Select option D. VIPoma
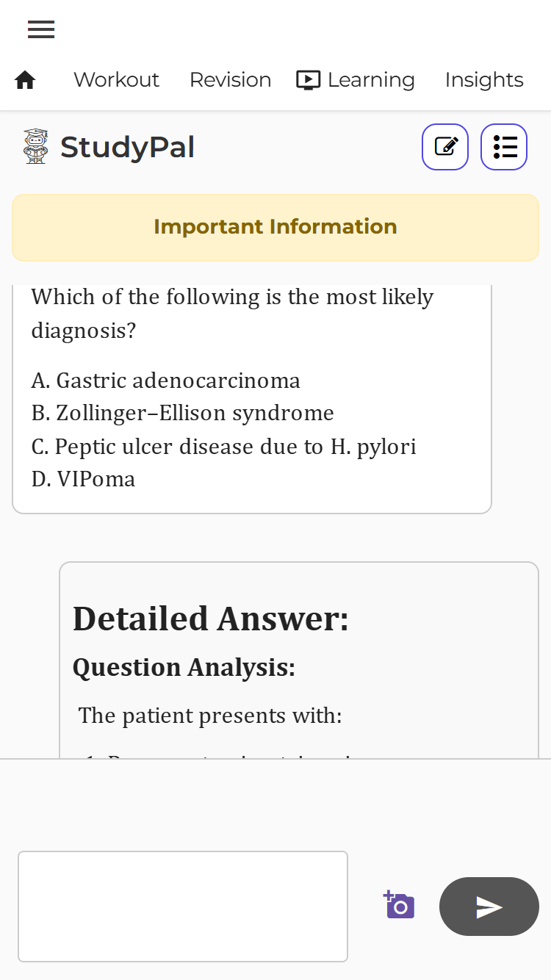The image size is (551, 980). [x=84, y=479]
